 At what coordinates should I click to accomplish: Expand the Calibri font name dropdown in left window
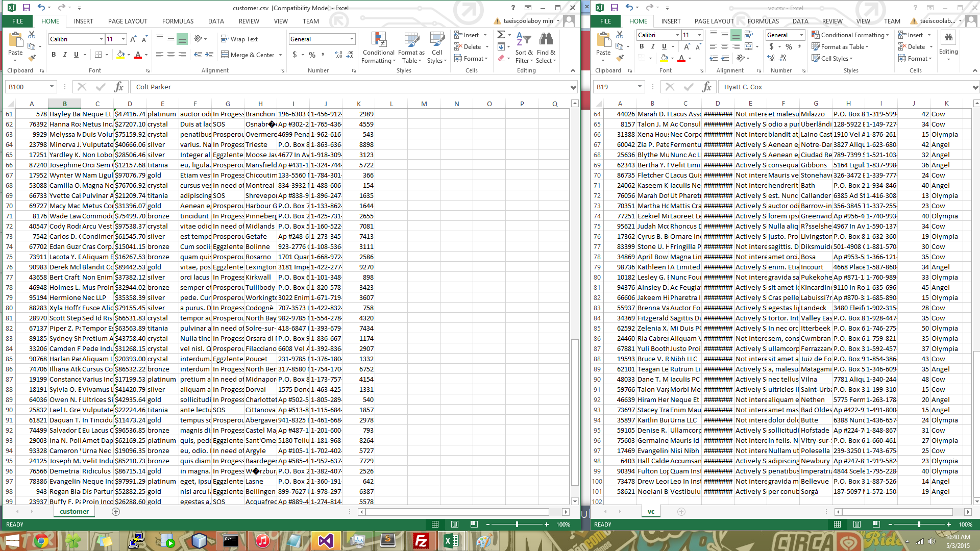[101, 39]
